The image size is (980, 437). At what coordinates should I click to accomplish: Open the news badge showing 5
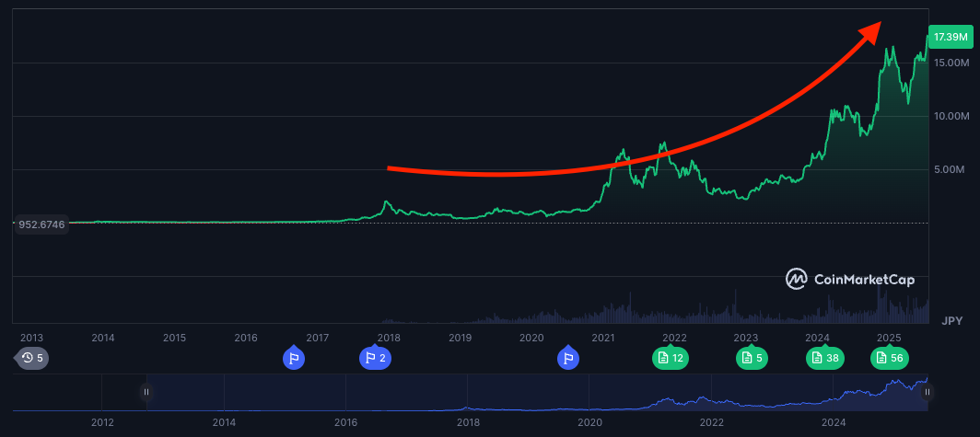tap(752, 358)
